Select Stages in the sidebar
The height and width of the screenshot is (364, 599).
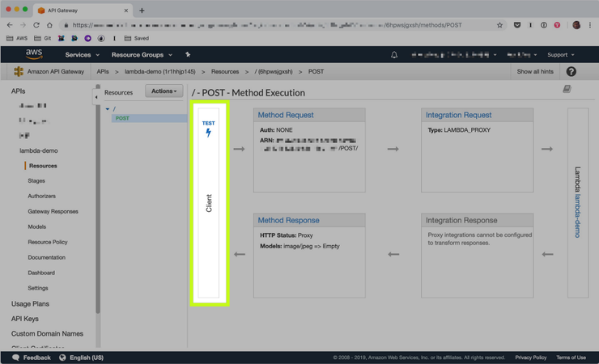point(36,181)
